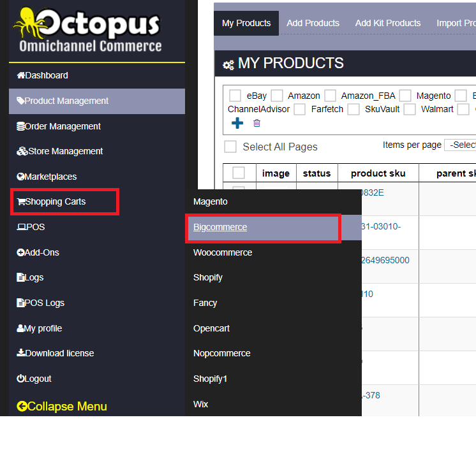Open Product Management in sidebar
Image resolution: width=476 pixels, height=457 pixels.
pos(97,101)
